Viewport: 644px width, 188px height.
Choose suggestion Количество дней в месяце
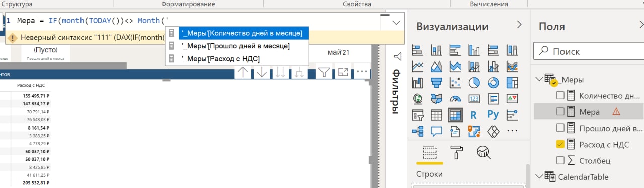pyautogui.click(x=237, y=33)
